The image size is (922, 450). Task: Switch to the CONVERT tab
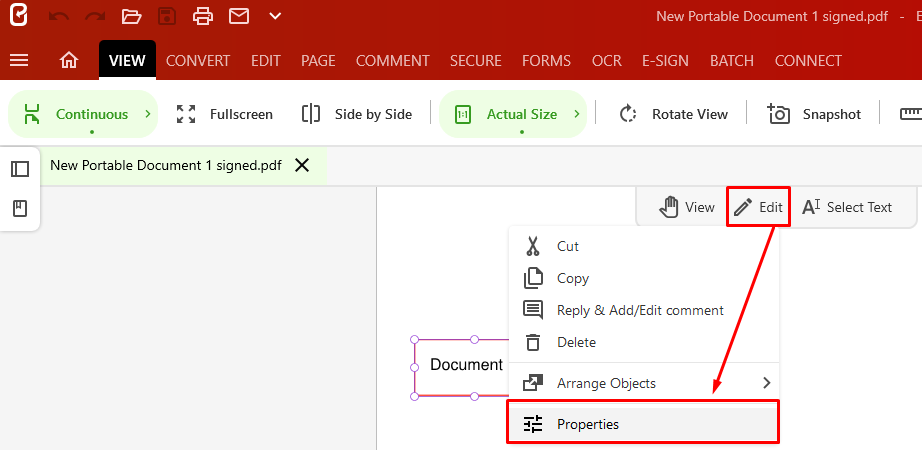(198, 61)
